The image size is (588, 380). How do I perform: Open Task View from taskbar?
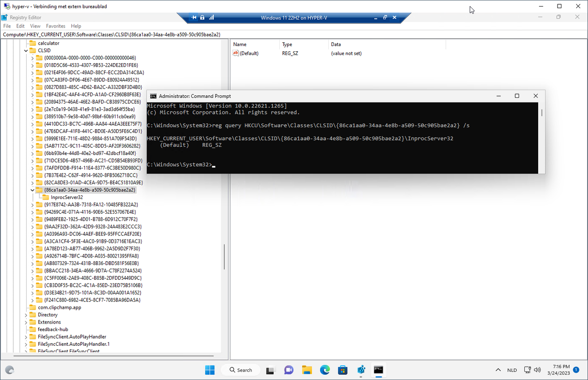point(270,370)
